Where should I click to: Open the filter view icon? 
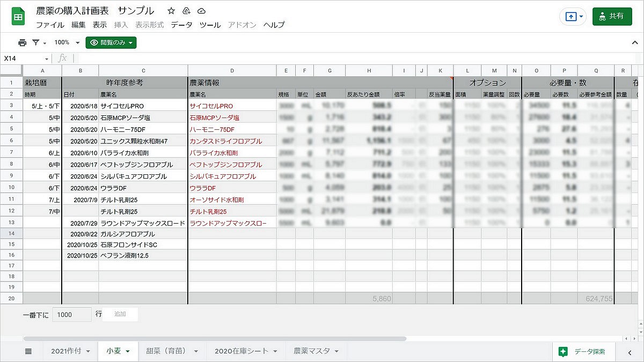click(x=35, y=42)
